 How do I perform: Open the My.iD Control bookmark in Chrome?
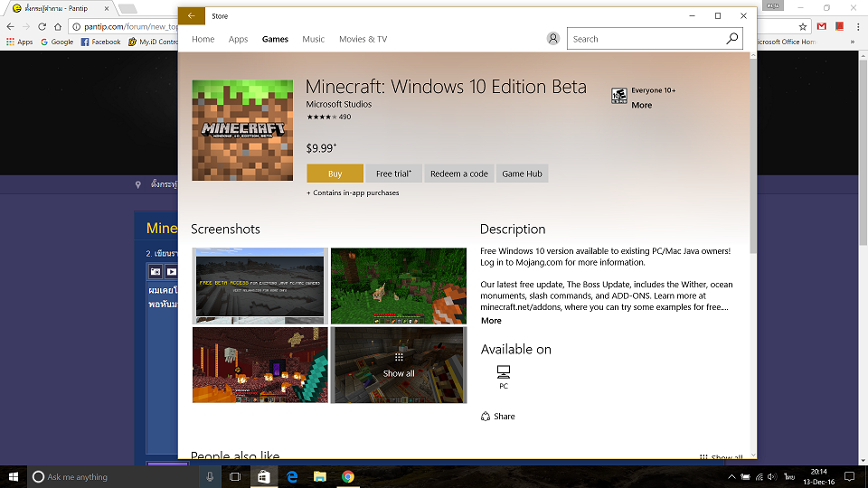tap(153, 42)
